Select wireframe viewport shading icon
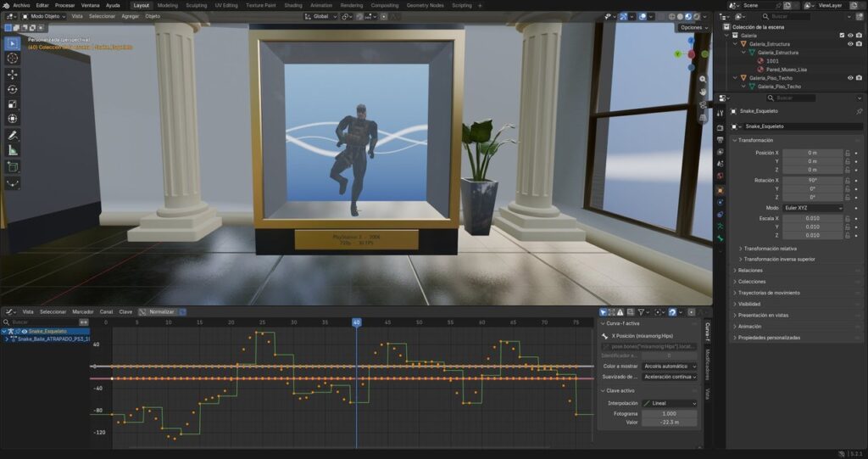 point(672,17)
